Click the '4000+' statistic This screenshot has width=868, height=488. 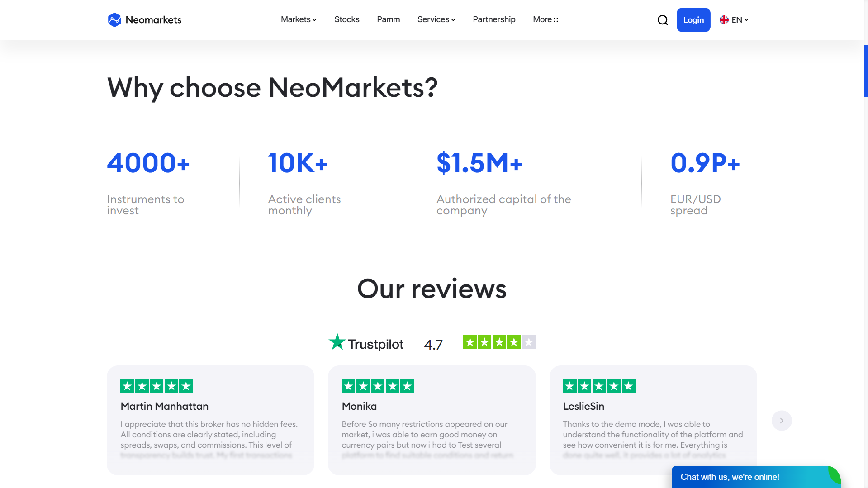click(x=148, y=163)
